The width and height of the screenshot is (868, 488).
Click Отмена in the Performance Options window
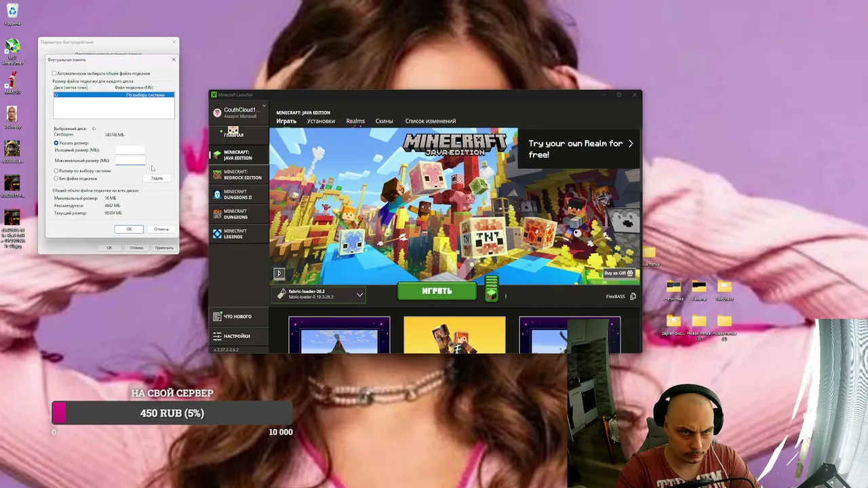[x=136, y=248]
